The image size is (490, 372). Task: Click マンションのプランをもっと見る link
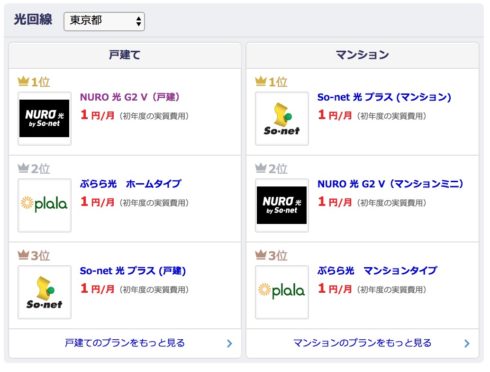pos(362,343)
